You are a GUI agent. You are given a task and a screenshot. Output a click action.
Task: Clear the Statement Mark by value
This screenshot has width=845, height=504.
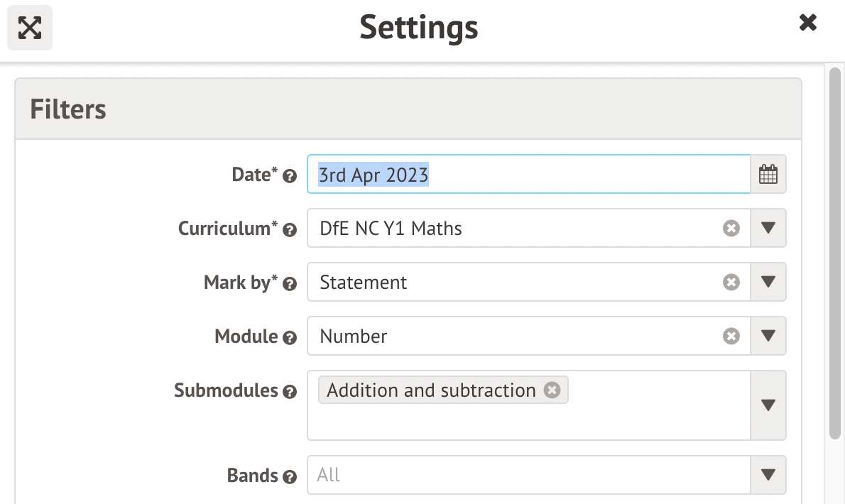tap(731, 283)
